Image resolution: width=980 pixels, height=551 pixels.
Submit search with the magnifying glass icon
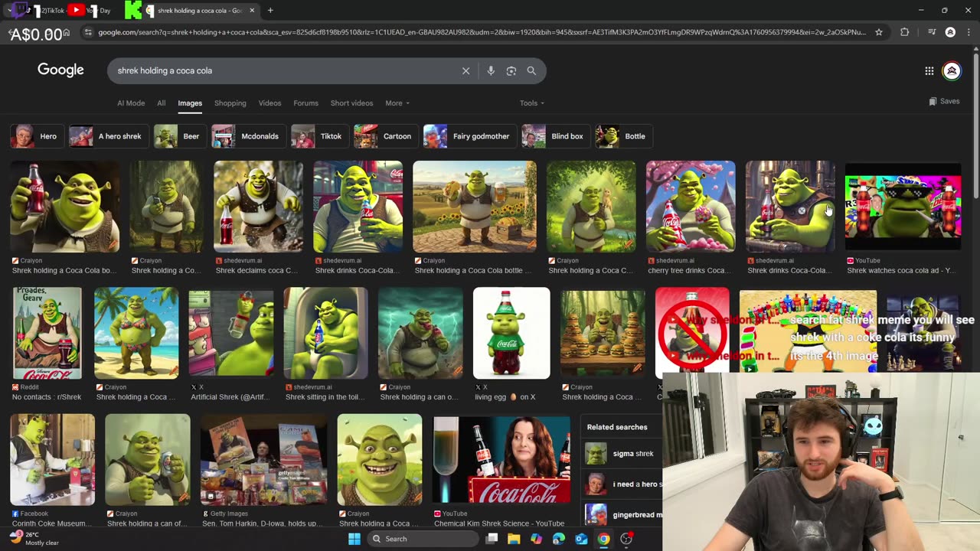(x=531, y=70)
